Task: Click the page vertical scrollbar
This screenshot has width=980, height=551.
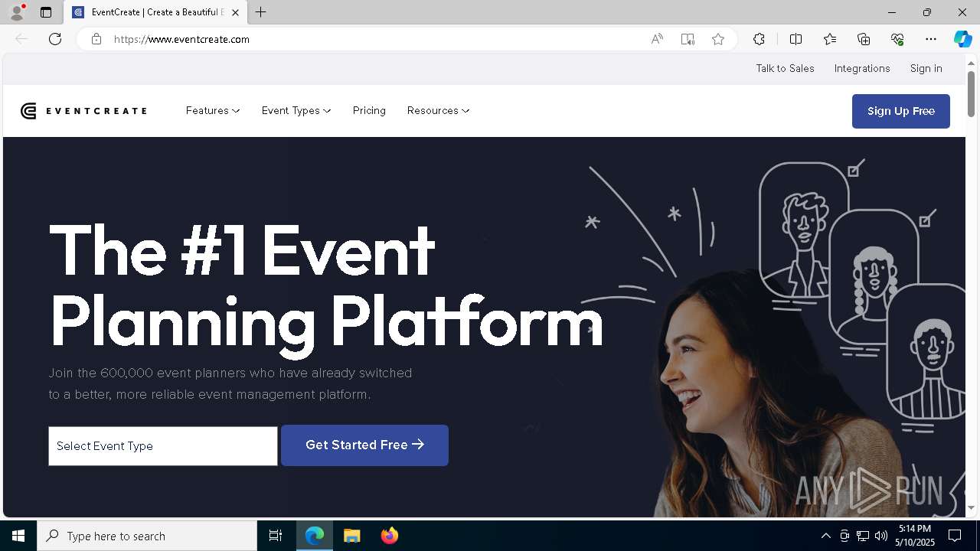Action: pyautogui.click(x=971, y=94)
